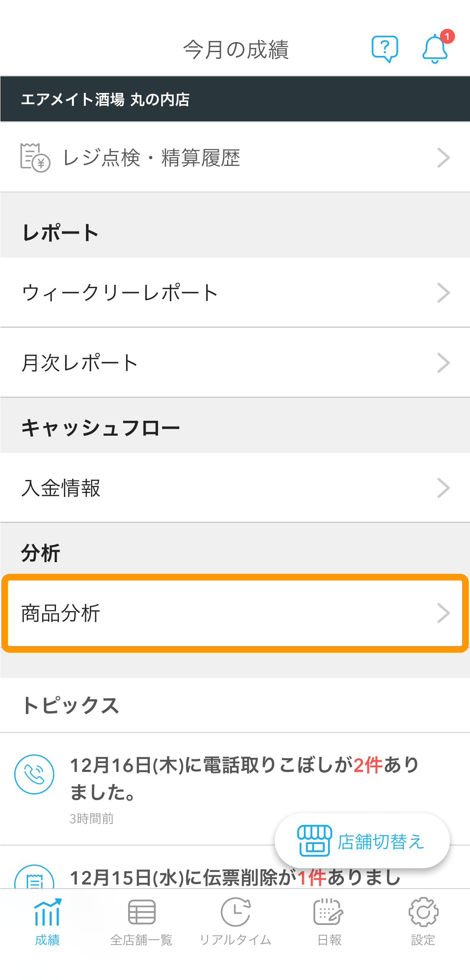Screen dimensions: 470x980
Task: Open 入金情報 via its chevron arrow
Action: coord(444,487)
